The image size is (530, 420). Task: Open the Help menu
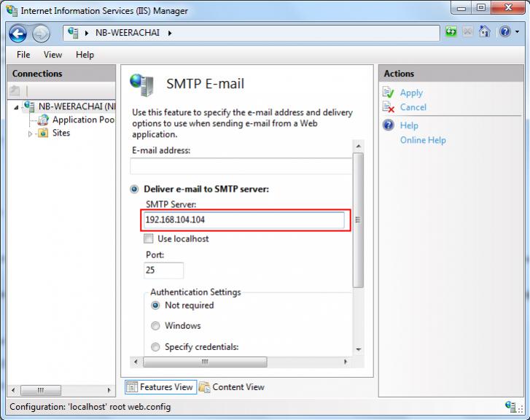point(85,55)
